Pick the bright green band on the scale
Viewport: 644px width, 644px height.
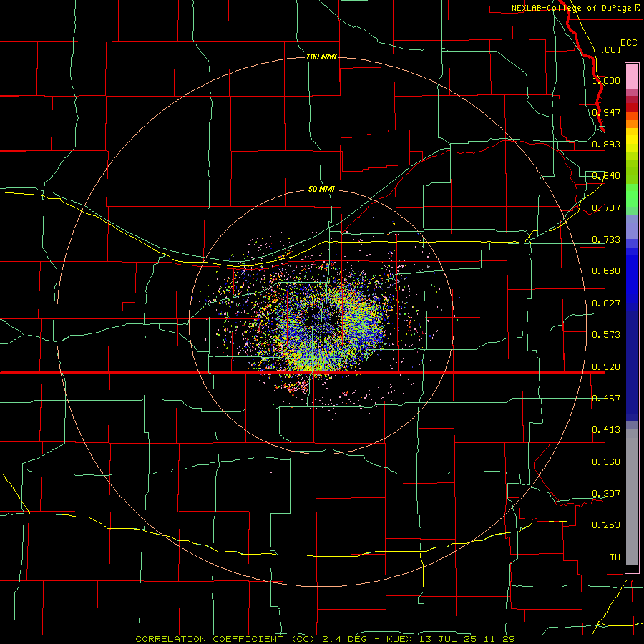pyautogui.click(x=632, y=195)
